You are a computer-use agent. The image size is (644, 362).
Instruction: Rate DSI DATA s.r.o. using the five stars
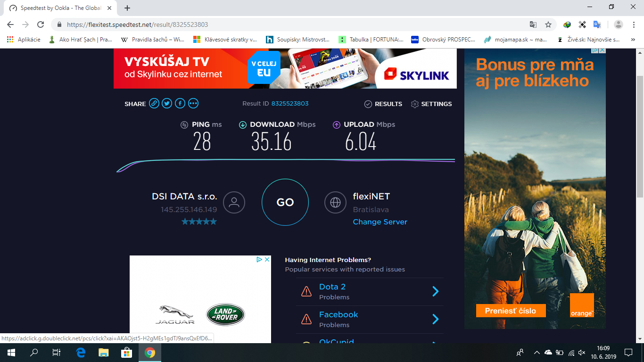tap(199, 222)
